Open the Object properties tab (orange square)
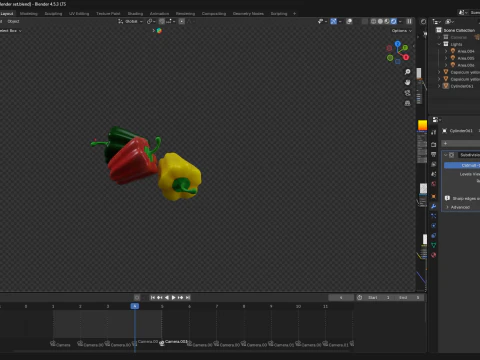The image size is (480, 360). pos(434,196)
